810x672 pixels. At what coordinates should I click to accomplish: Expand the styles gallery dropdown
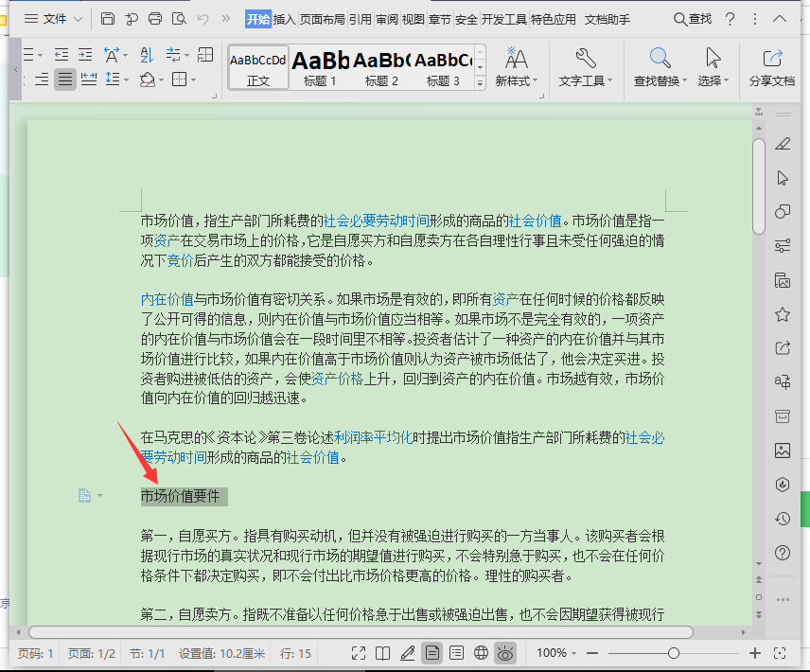tap(480, 83)
